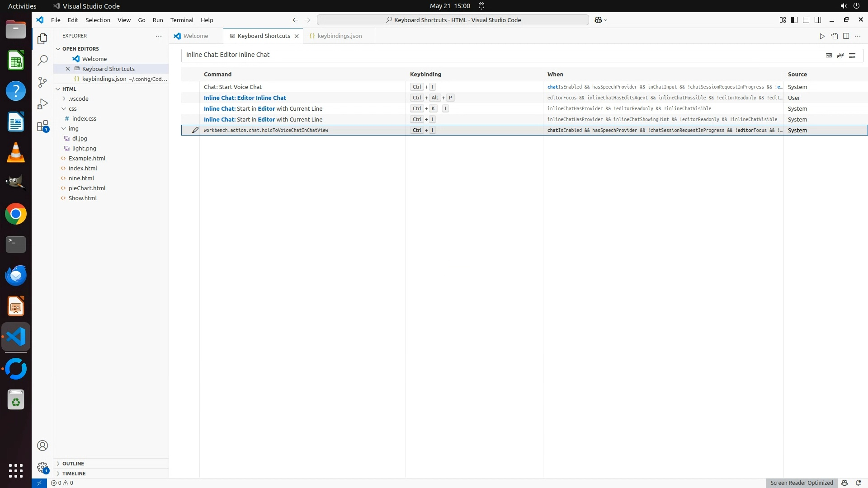Click Screen Reader Optimized in status bar

[802, 483]
